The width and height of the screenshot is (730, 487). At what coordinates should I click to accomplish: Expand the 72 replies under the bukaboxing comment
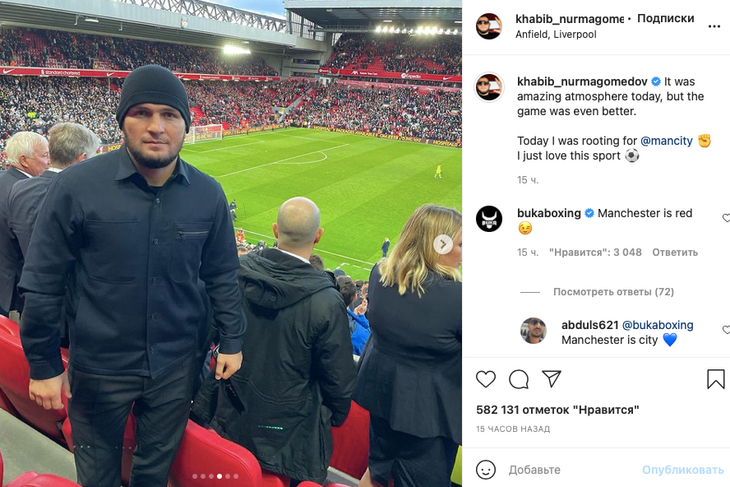(x=613, y=292)
